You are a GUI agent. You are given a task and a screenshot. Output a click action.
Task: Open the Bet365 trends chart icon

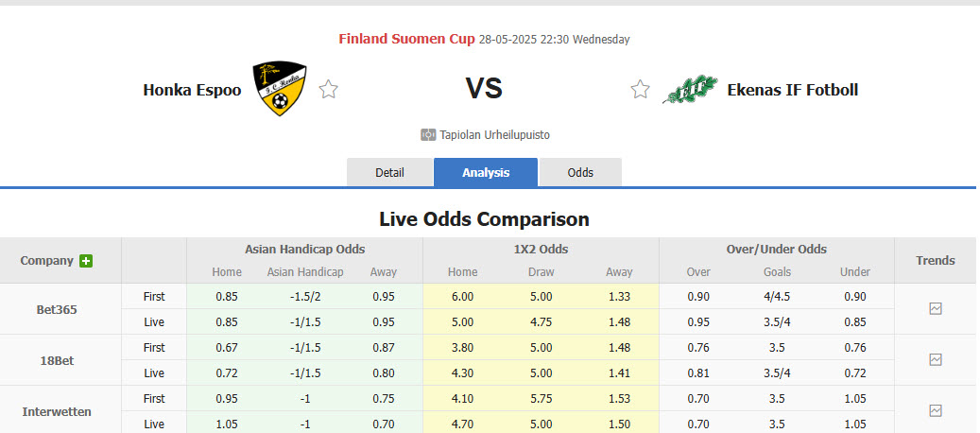[936, 308]
